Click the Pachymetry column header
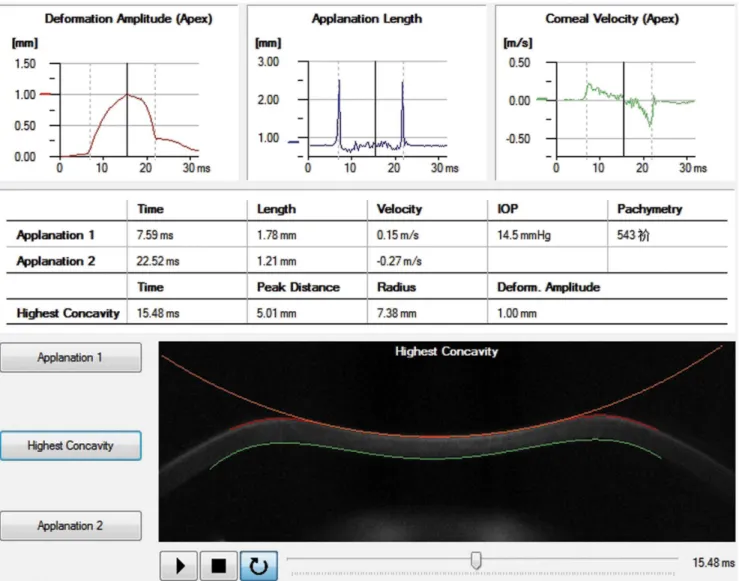The image size is (739, 581). [649, 209]
